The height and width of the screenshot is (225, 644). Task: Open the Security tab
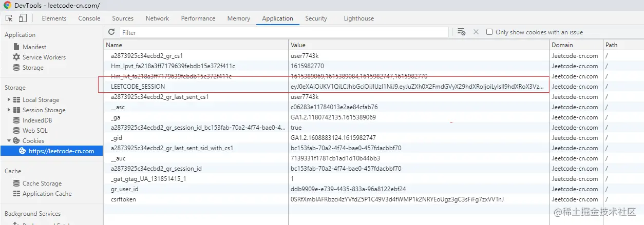point(316,18)
